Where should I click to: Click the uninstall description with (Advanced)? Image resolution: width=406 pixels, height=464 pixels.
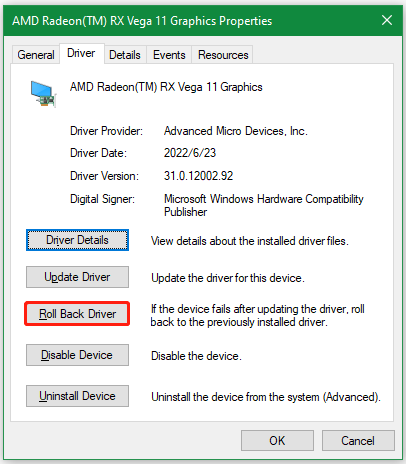pyautogui.click(x=266, y=397)
